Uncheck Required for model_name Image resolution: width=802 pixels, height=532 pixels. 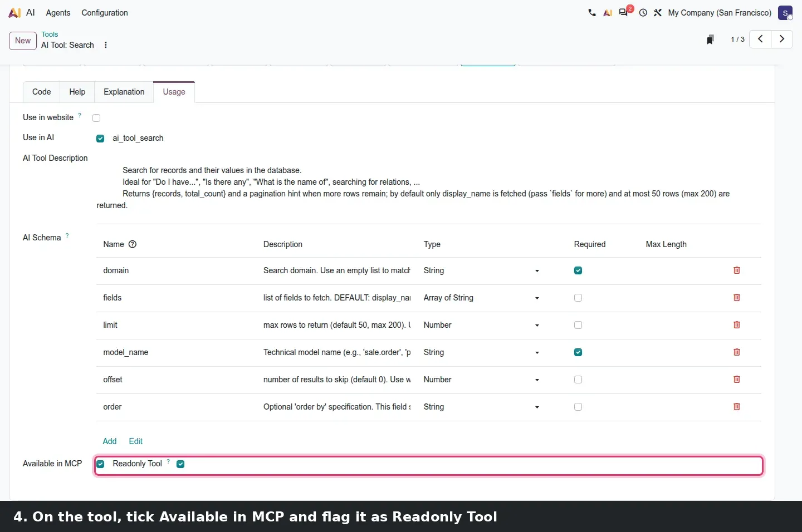(578, 352)
